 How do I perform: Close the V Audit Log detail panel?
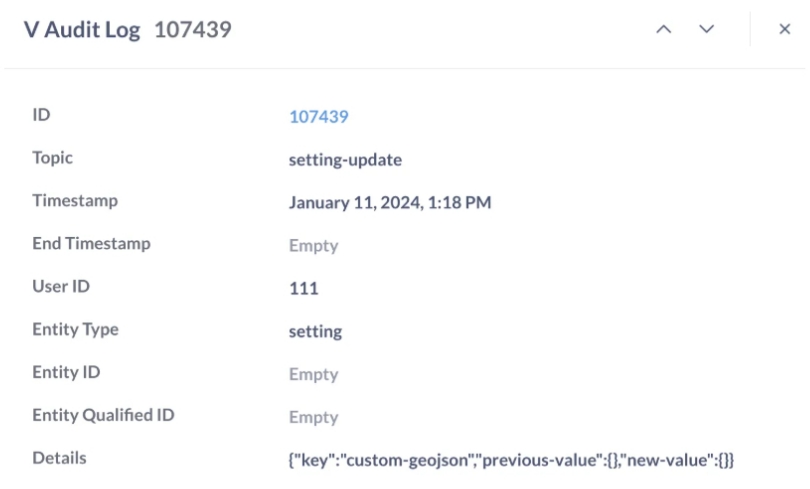point(785,30)
